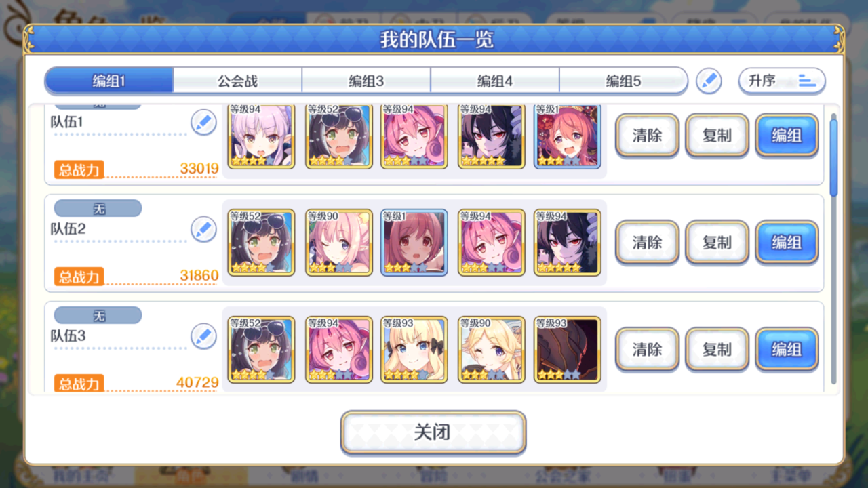Toggle the 升序 sort order button
This screenshot has height=488, width=868.
782,81
